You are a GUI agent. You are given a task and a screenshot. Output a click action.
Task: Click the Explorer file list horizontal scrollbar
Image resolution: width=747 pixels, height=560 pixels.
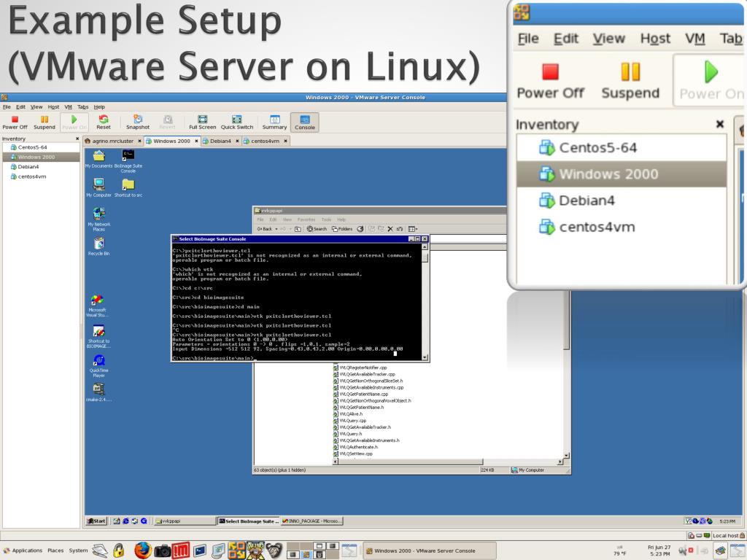pyautogui.click(x=448, y=462)
